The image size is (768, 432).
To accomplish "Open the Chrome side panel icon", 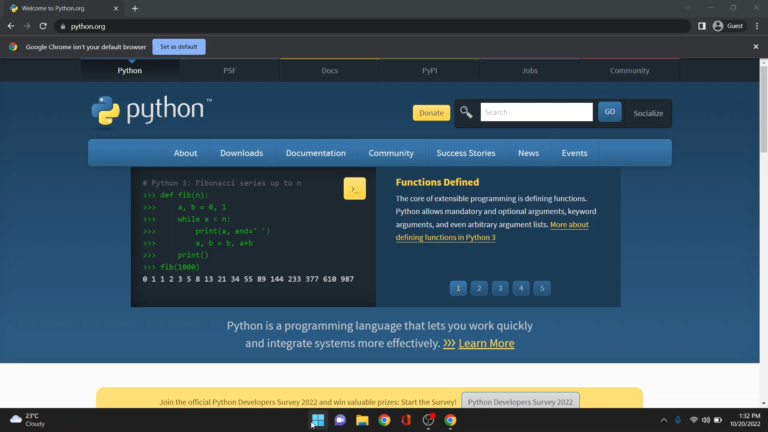I will [x=702, y=26].
